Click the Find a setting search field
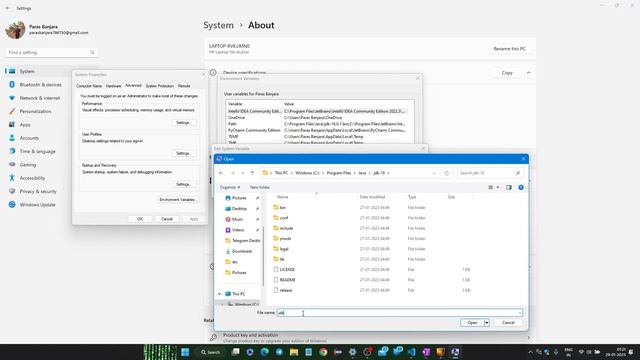Screen dimensions: 640x360 point(51,52)
